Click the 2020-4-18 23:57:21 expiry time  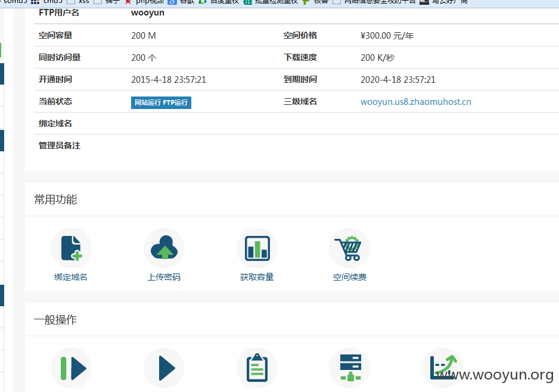pyautogui.click(x=398, y=80)
